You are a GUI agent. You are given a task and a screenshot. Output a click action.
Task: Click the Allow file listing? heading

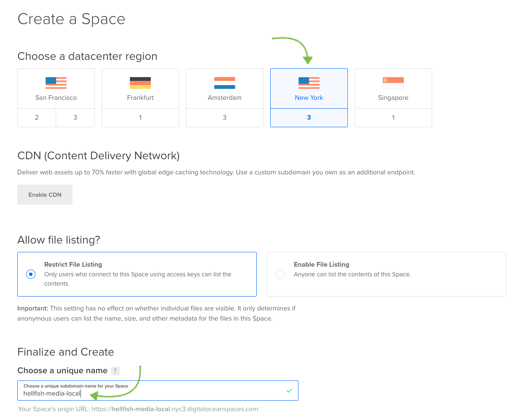pyautogui.click(x=59, y=240)
